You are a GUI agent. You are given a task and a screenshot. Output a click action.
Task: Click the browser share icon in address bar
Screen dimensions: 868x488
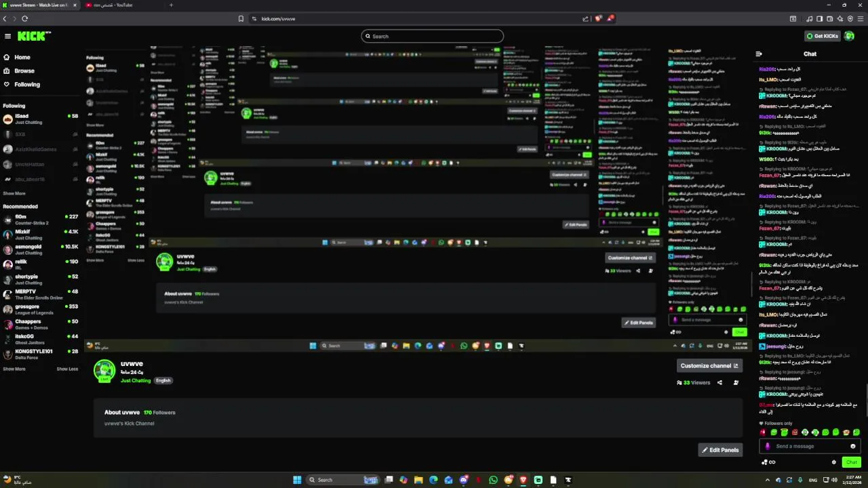pos(585,19)
